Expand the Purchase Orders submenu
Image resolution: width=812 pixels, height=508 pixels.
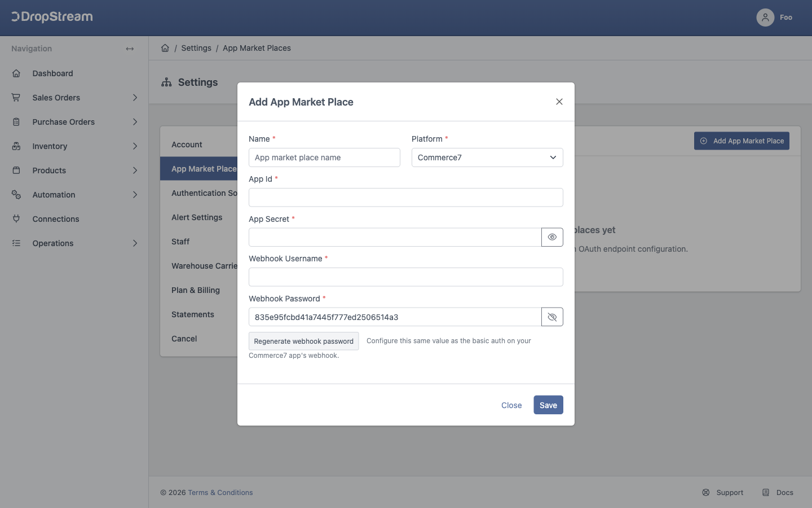coord(135,122)
